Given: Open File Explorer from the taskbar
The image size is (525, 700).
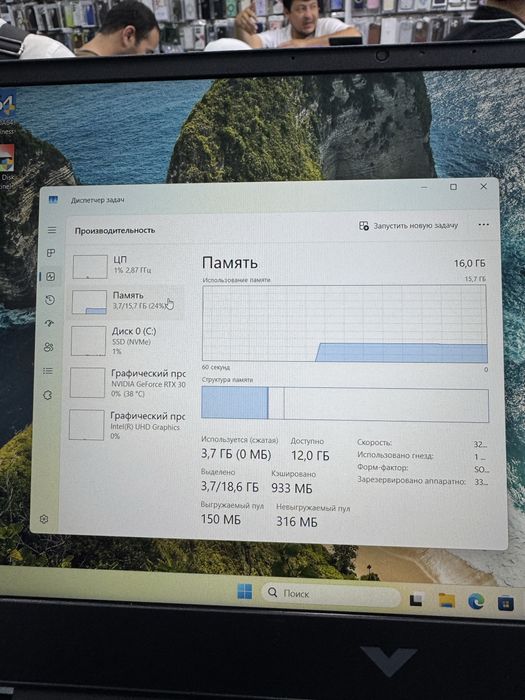Looking at the screenshot, I should 446,601.
